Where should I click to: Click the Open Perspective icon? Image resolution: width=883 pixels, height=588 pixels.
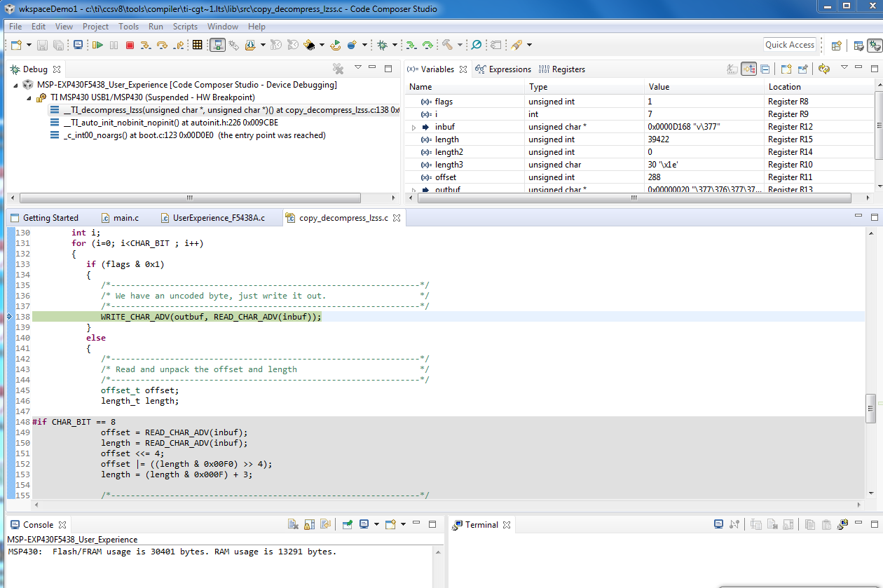point(836,45)
